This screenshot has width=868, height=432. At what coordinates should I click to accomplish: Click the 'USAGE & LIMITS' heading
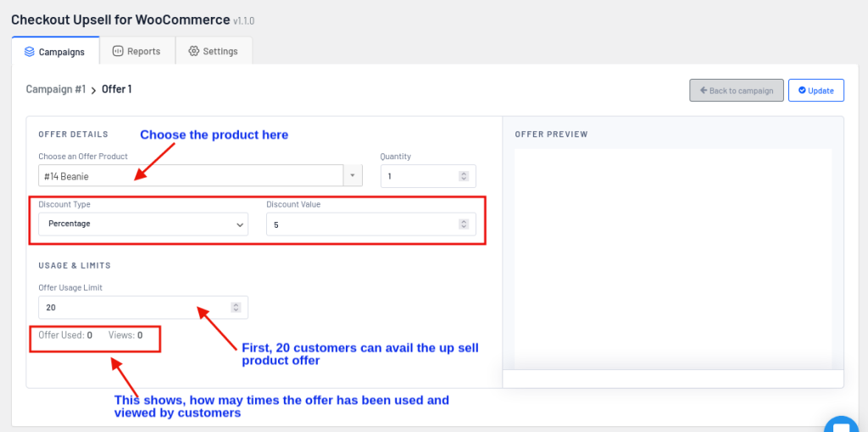[75, 265]
